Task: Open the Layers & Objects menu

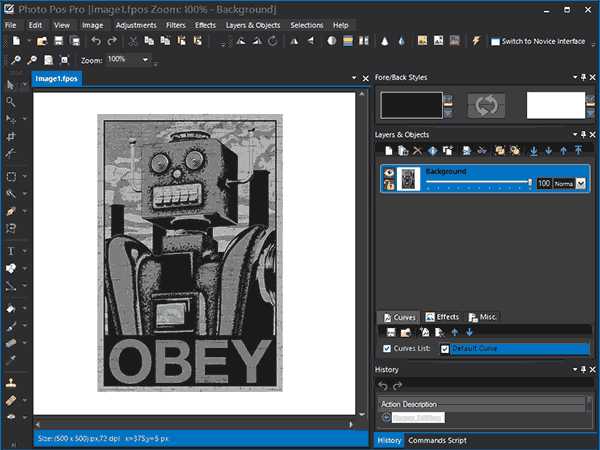Action: point(253,25)
